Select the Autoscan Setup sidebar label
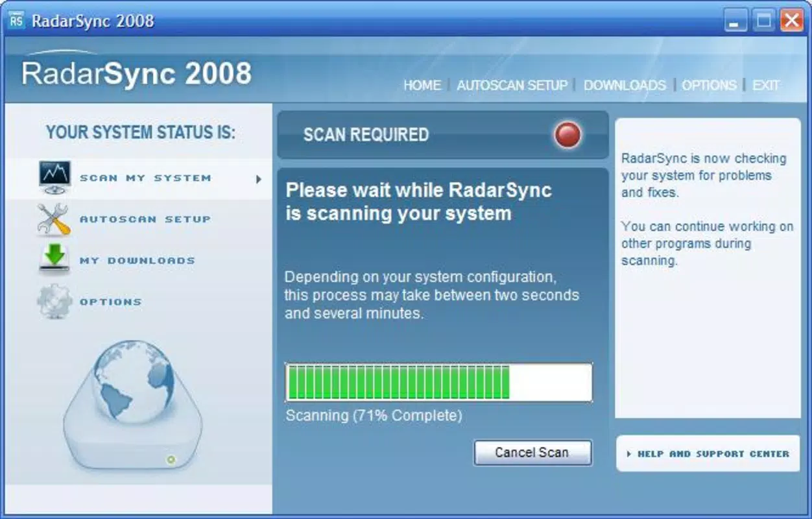Viewport: 812px width, 519px height. click(145, 219)
